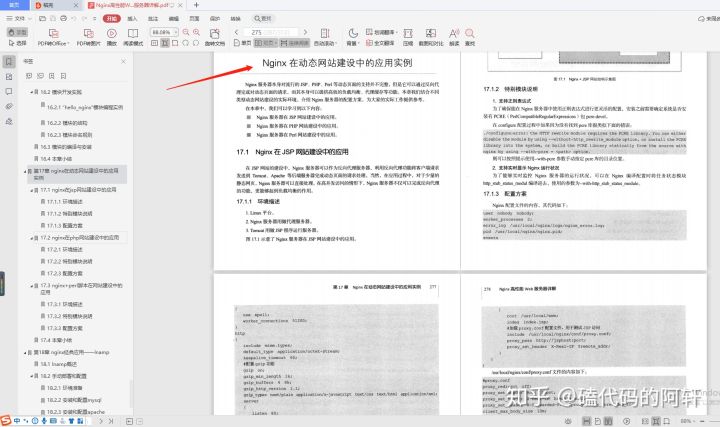Click the PDF to image converter icon
Image resolution: width=720 pixels, height=427 pixels.
coord(88,34)
